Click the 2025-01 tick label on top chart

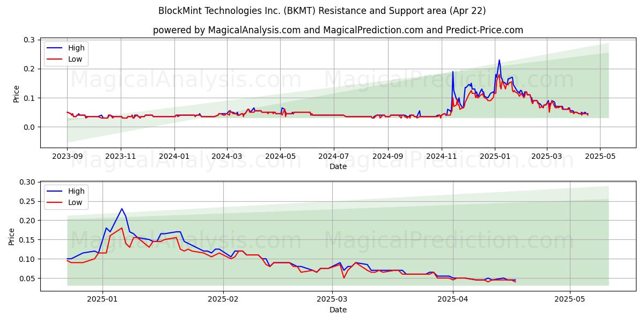(x=495, y=156)
